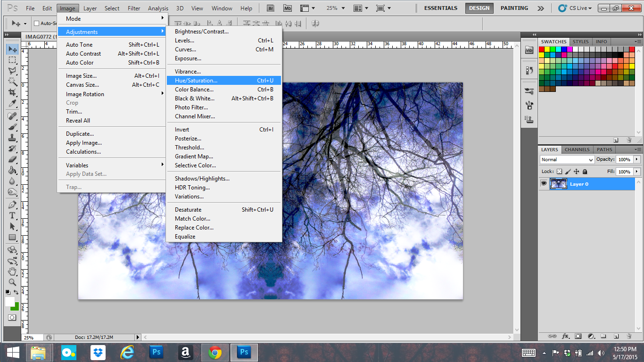Viewport: 644px width, 362px height.
Task: Expand more workspaces chevron
Action: [541, 8]
